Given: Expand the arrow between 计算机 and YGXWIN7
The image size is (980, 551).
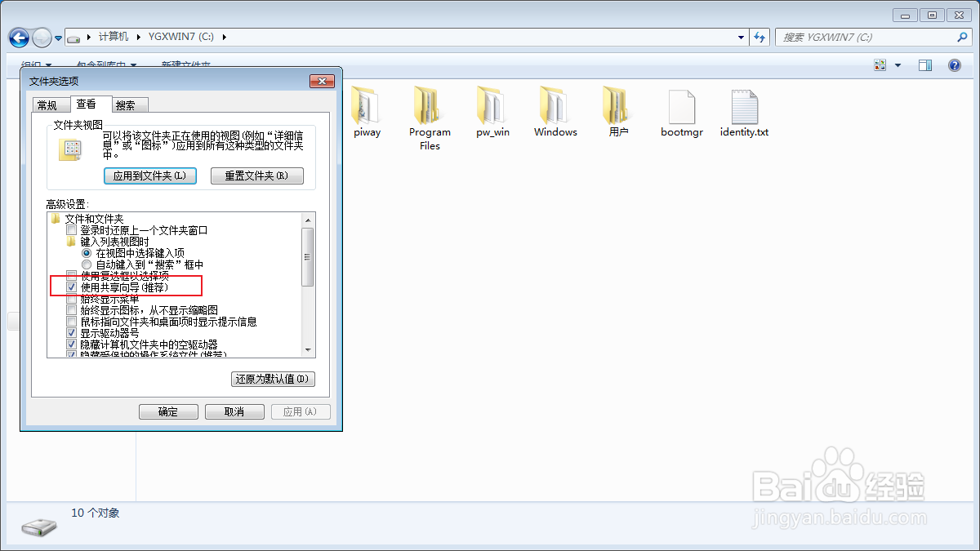Looking at the screenshot, I should click(x=139, y=38).
